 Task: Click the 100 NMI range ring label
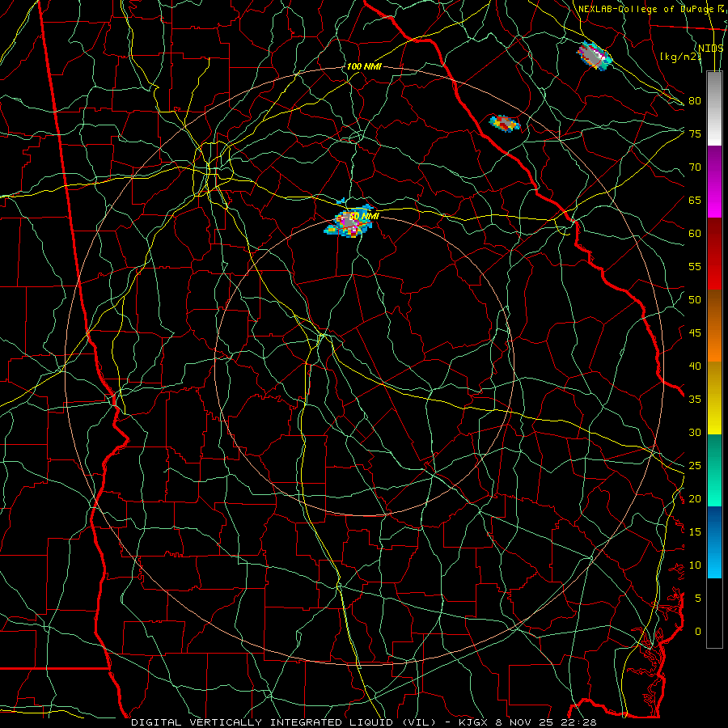coord(363,66)
